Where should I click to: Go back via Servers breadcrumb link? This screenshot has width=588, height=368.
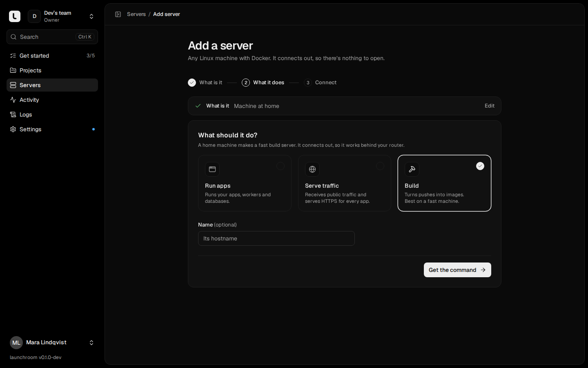click(x=136, y=14)
